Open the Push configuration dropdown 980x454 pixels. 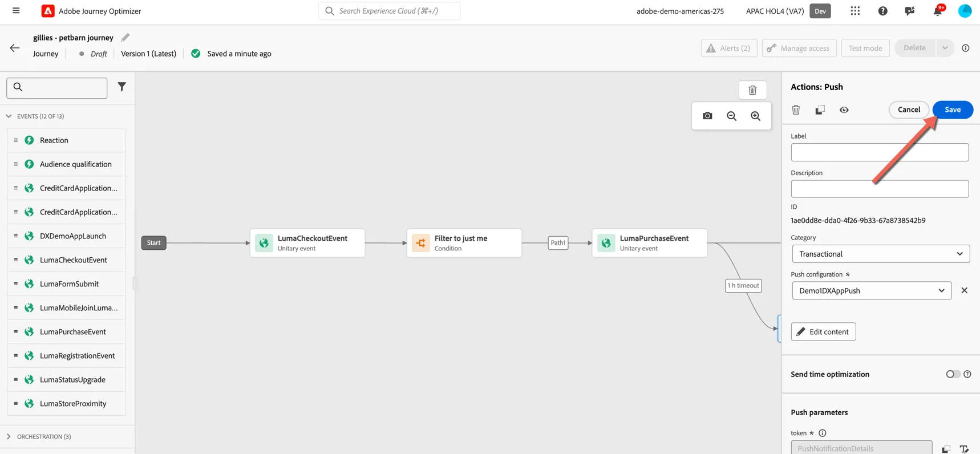tap(871, 290)
